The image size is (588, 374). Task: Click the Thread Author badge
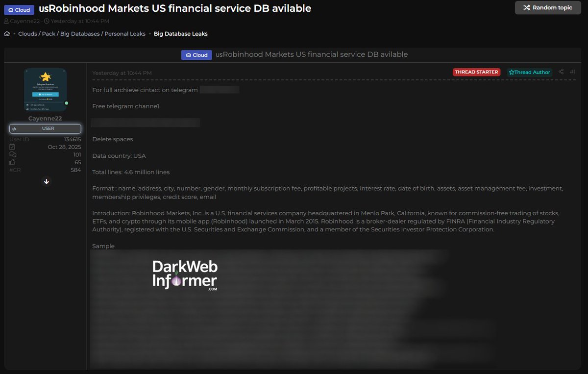(x=530, y=72)
